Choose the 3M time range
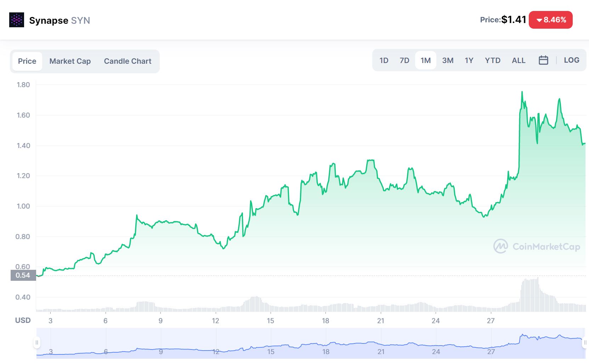589x364 pixels. (x=448, y=61)
